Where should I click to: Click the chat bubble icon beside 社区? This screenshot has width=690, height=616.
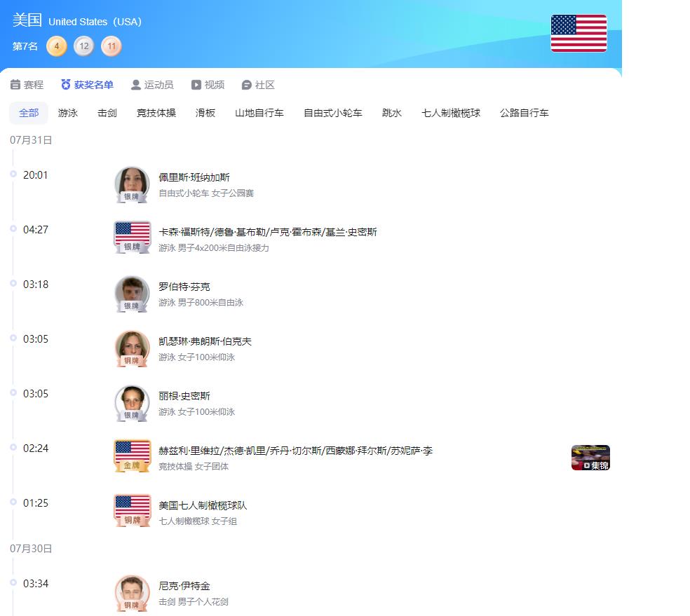247,85
